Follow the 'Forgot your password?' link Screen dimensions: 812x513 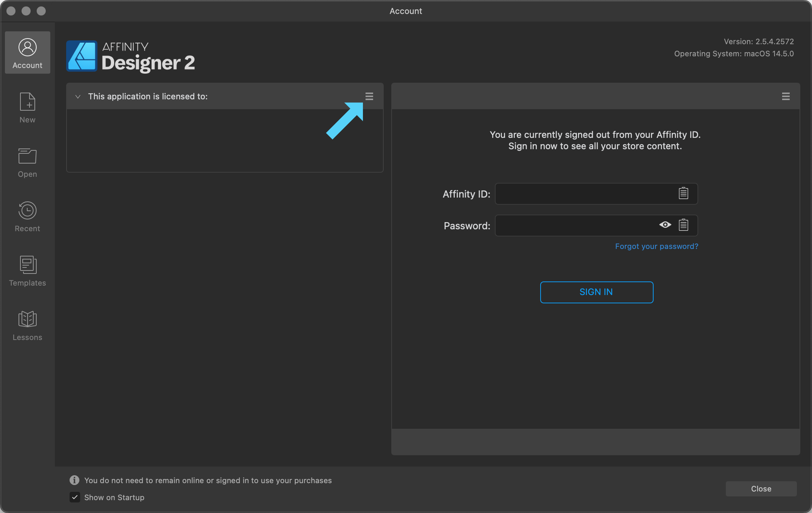(x=657, y=246)
